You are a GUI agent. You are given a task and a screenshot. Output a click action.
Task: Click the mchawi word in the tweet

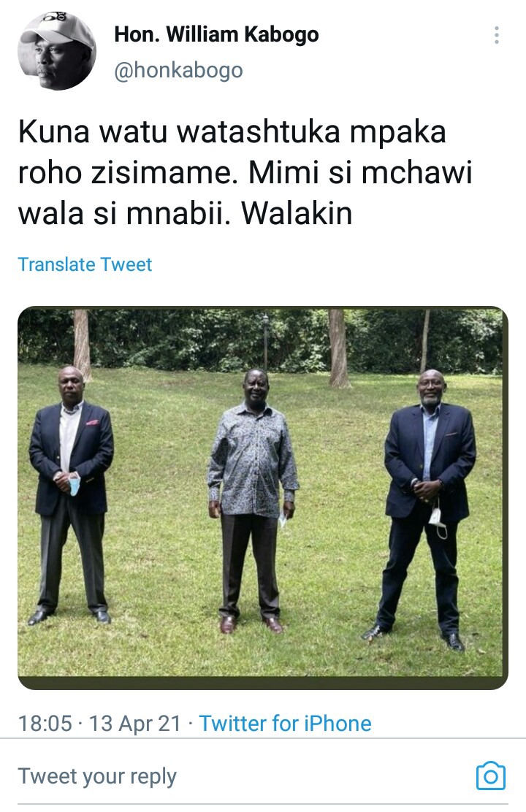point(416,172)
